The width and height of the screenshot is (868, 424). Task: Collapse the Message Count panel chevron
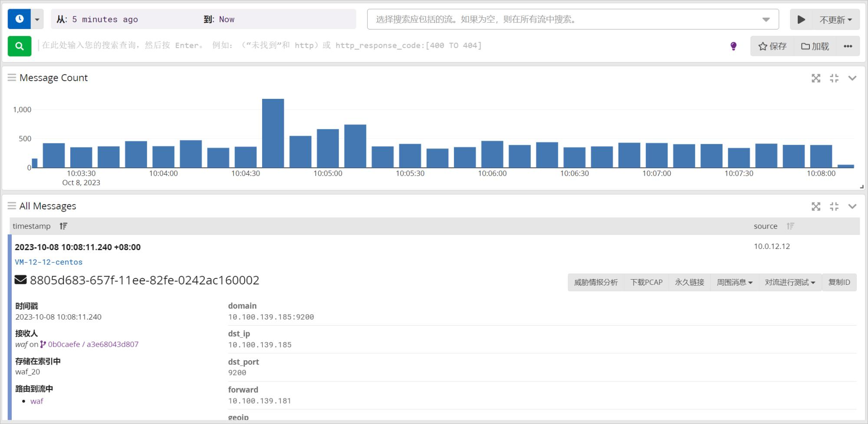point(852,78)
